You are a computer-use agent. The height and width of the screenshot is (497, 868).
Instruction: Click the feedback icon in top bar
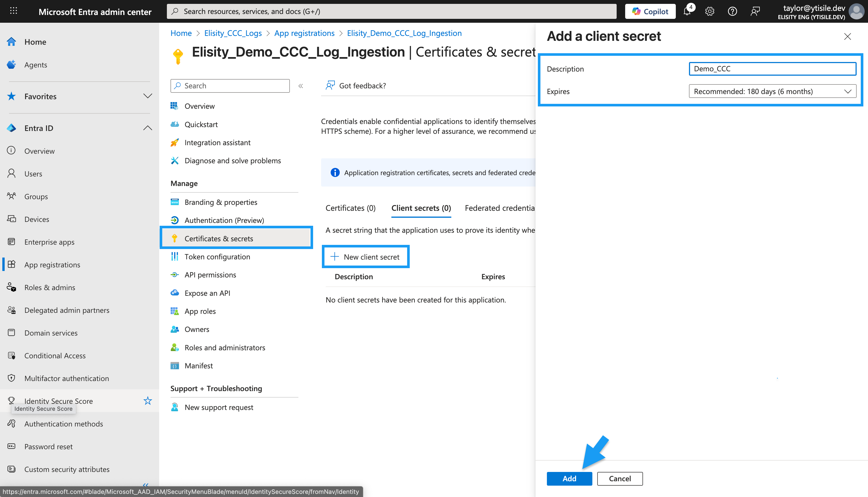pyautogui.click(x=755, y=11)
